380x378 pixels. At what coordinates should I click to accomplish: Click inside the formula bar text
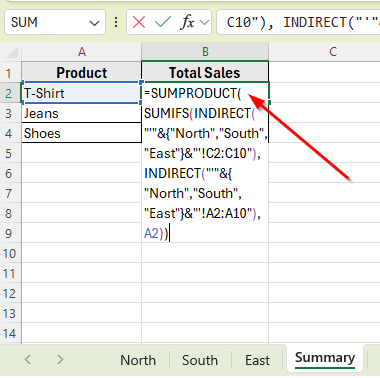[x=298, y=22]
